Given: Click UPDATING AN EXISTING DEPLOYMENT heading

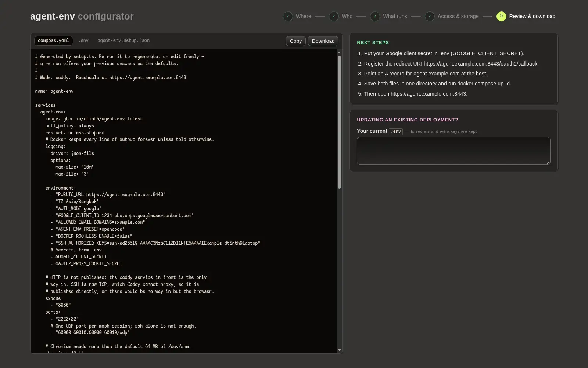Looking at the screenshot, I should pyautogui.click(x=408, y=120).
